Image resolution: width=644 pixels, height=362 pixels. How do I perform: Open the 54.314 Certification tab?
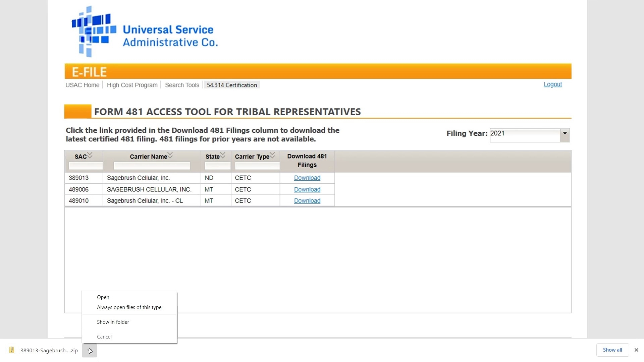point(232,85)
